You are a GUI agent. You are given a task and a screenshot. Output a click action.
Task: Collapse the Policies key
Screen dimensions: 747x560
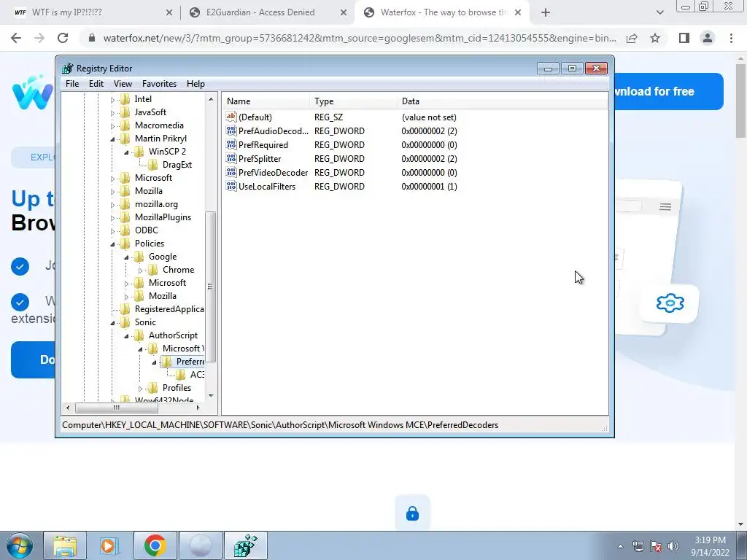(x=112, y=244)
